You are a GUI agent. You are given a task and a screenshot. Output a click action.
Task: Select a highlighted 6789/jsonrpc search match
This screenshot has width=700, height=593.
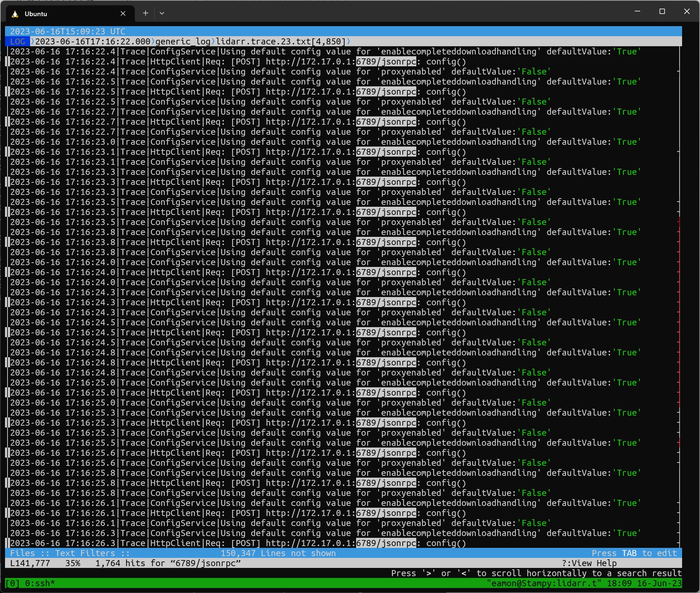pos(385,61)
